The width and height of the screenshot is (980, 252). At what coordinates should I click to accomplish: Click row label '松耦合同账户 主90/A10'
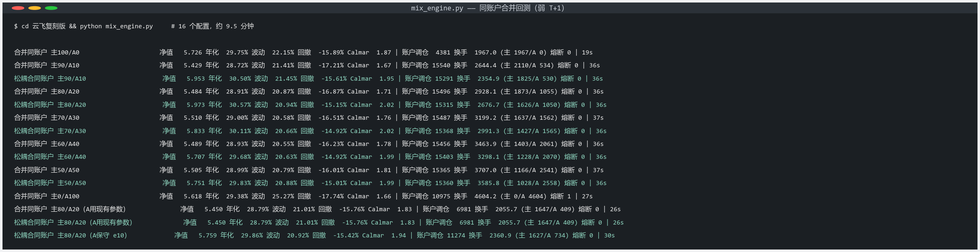click(x=50, y=79)
